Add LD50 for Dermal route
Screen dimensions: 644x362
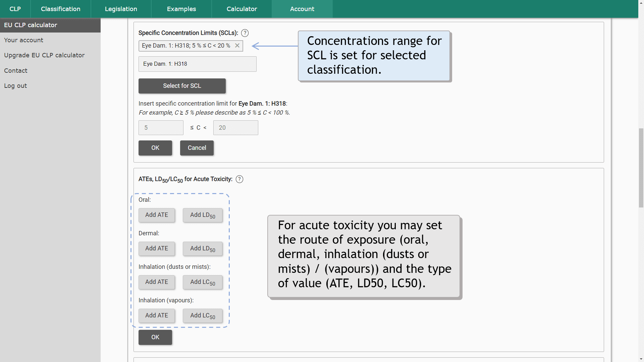coord(203,249)
